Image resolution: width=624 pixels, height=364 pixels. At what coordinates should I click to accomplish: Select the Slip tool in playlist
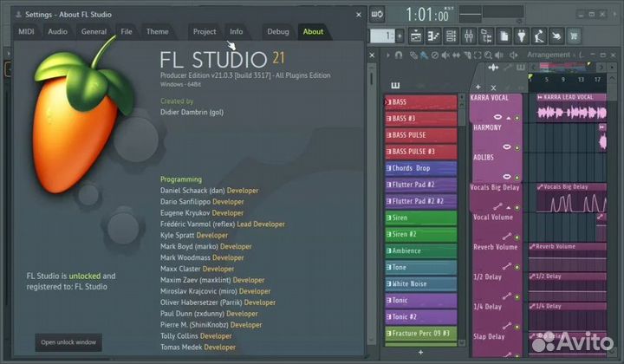point(456,55)
